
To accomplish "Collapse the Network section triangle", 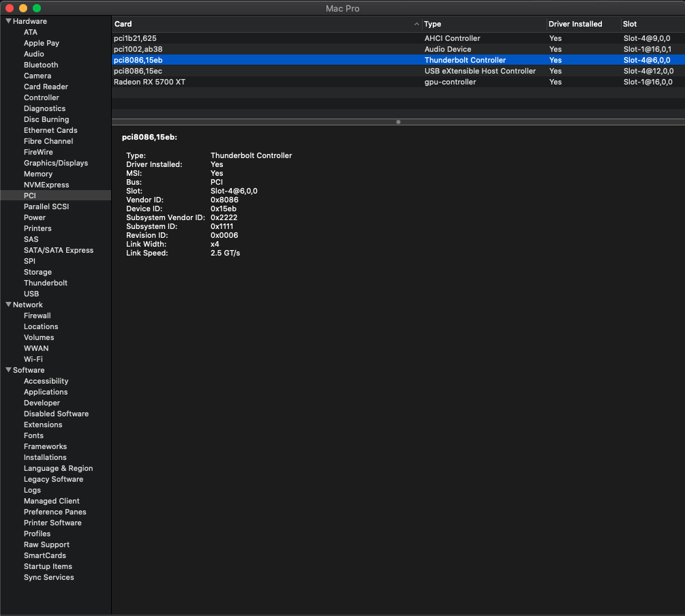I will pyautogui.click(x=8, y=305).
